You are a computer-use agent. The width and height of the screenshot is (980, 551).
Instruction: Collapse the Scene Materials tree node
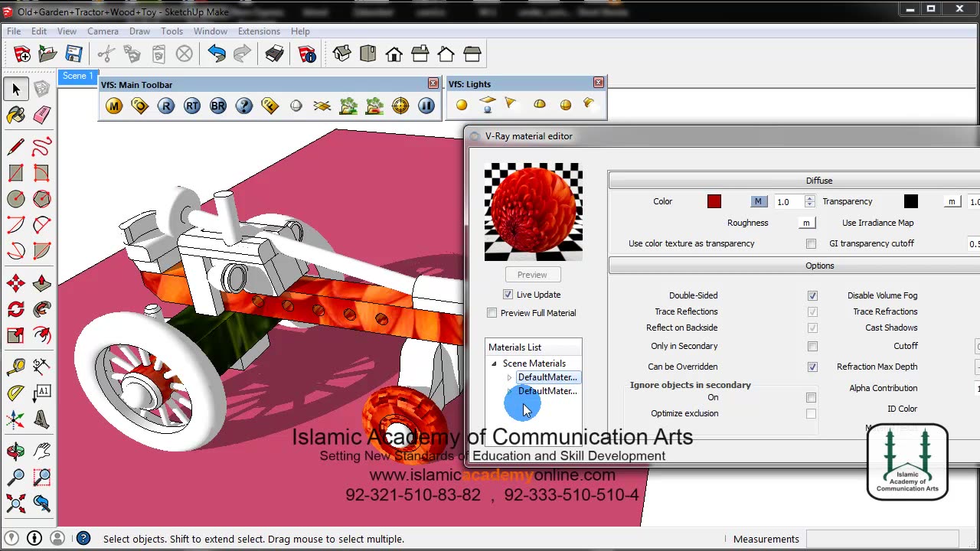[x=494, y=364]
